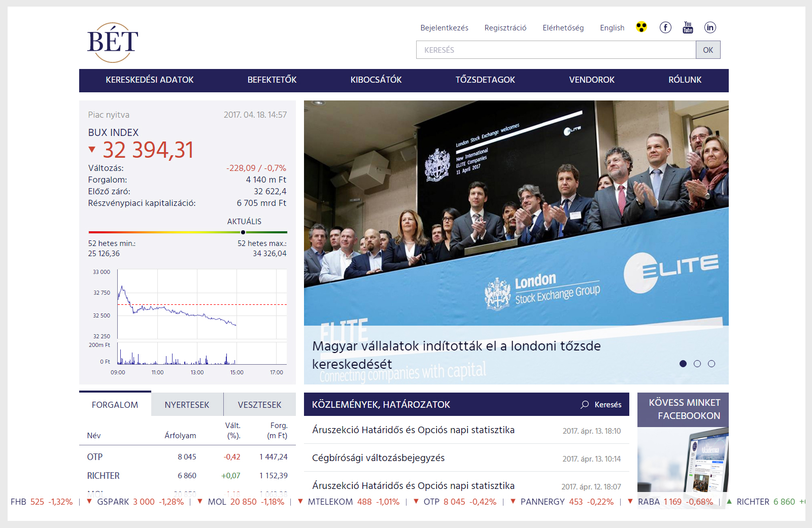The height and width of the screenshot is (528, 812).
Task: Click PANNERGY in the bottom ticker
Action: click(543, 502)
